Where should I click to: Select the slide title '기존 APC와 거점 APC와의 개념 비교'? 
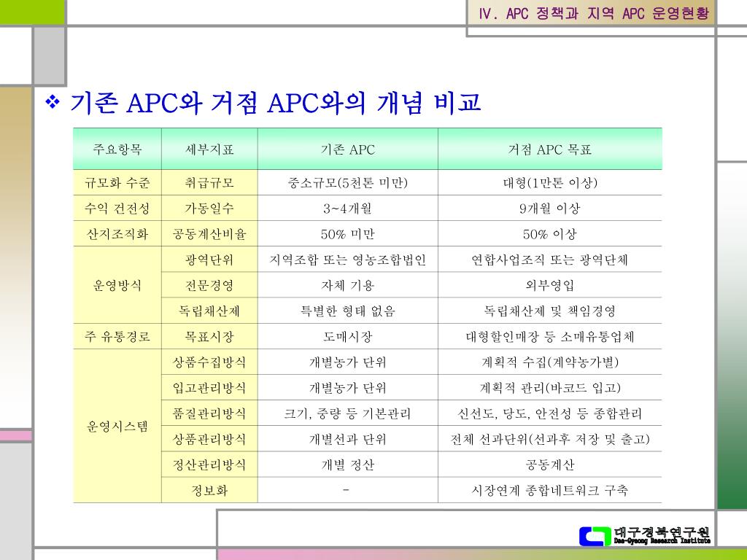275,102
